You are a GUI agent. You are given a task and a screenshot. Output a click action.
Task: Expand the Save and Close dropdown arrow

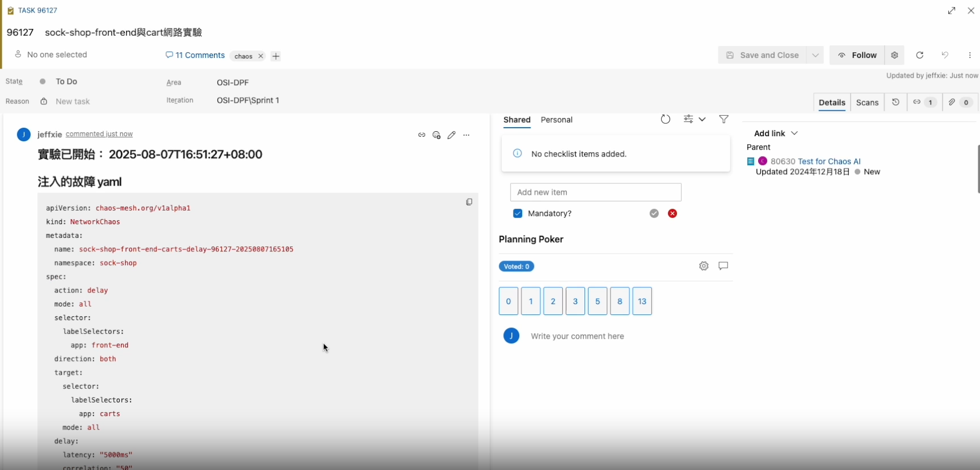pos(815,55)
